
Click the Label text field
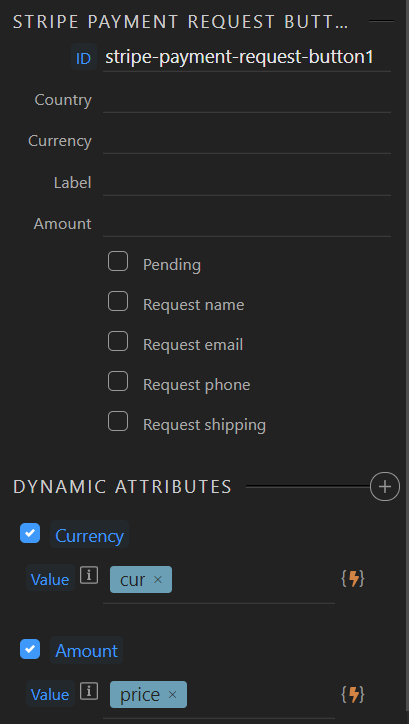coord(247,183)
